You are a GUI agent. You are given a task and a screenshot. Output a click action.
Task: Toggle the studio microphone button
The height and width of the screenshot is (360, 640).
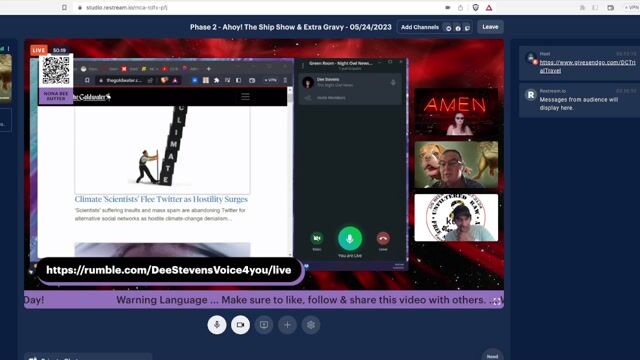click(x=217, y=325)
